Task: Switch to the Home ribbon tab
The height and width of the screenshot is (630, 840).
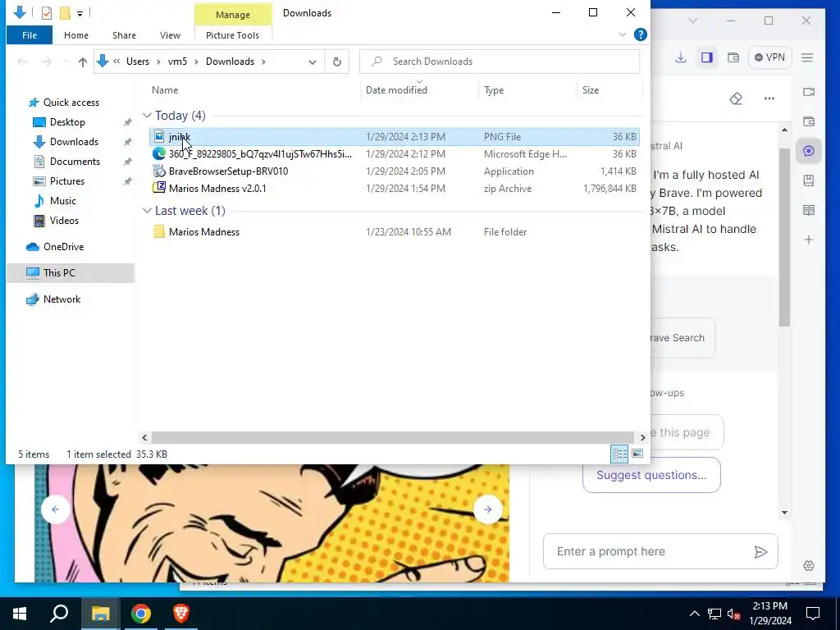Action: click(x=76, y=35)
